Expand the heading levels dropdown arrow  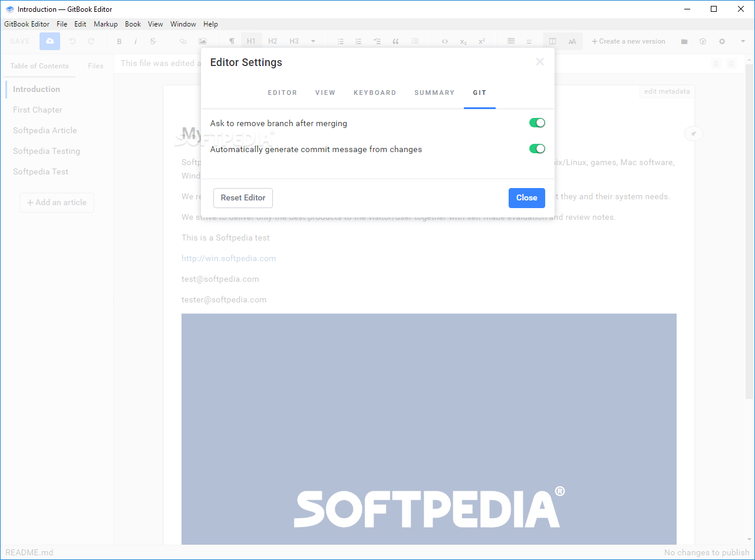[313, 41]
